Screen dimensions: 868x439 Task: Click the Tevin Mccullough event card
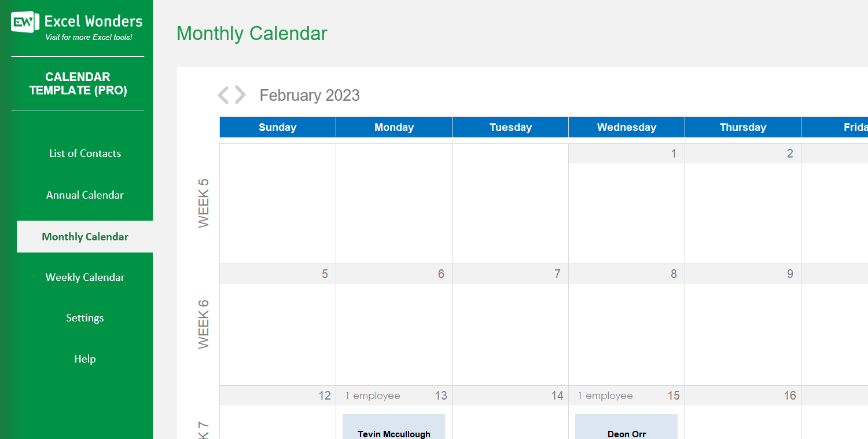(x=393, y=427)
